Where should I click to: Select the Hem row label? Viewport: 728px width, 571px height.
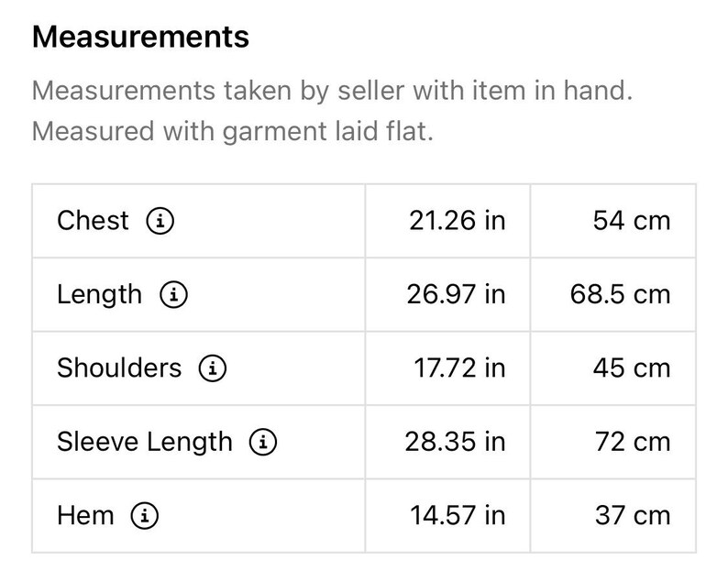(x=85, y=515)
